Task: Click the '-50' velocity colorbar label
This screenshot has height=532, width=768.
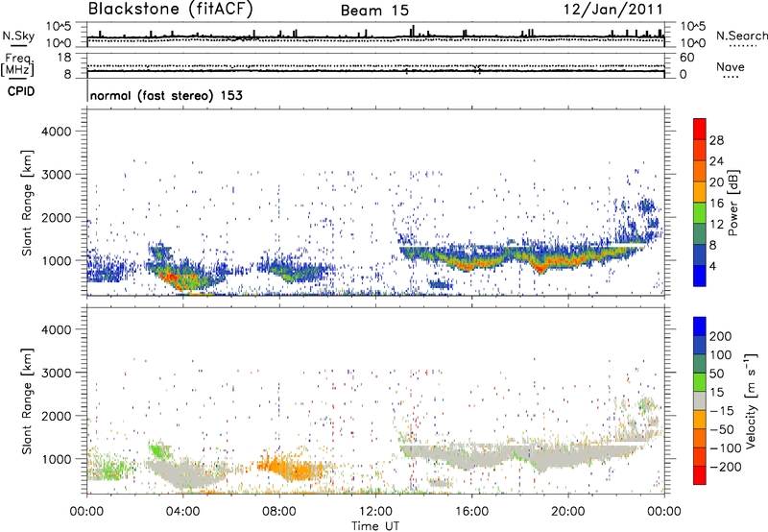Action: 722,429
